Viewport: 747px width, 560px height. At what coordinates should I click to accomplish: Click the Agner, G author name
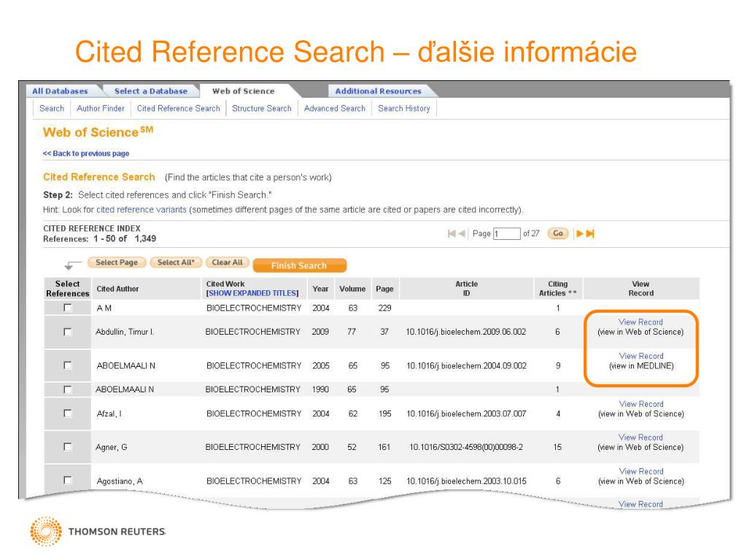point(112,447)
